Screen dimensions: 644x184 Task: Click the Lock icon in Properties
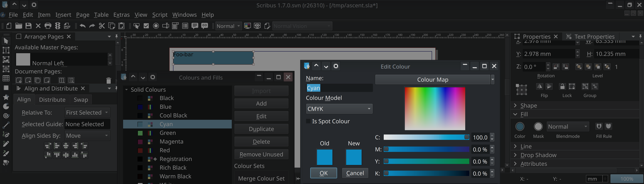coord(562,86)
